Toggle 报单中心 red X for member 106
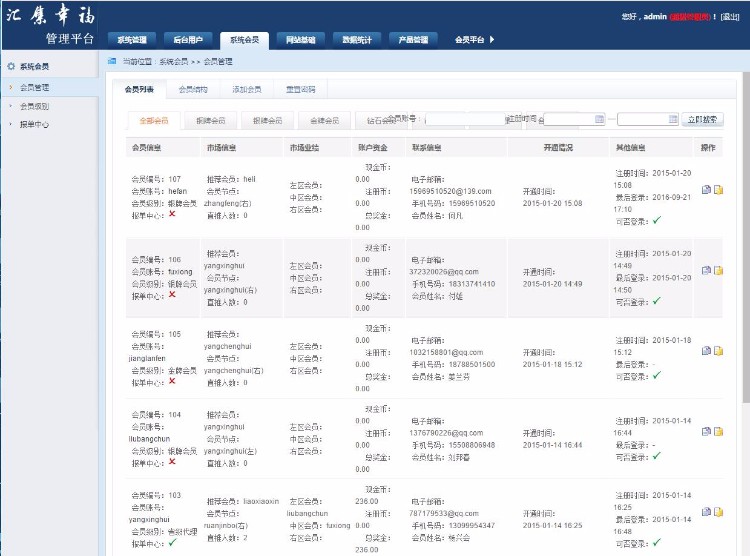The width and height of the screenshot is (750, 556). pyautogui.click(x=172, y=294)
